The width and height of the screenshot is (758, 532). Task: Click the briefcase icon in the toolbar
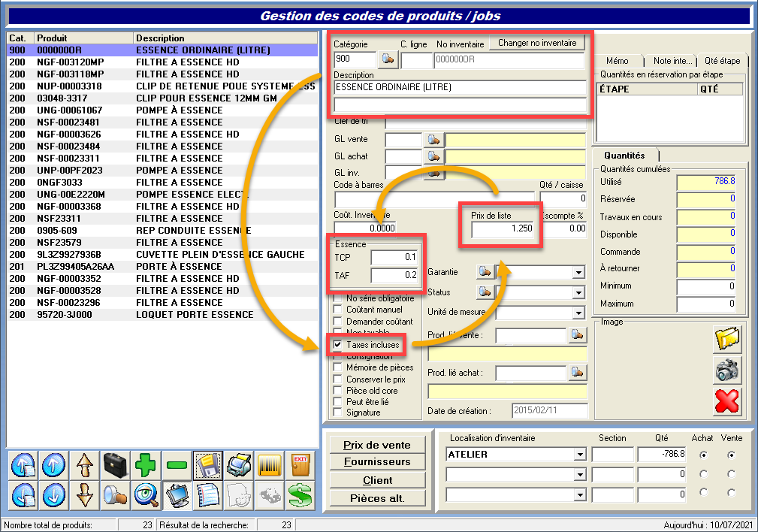[x=115, y=465]
